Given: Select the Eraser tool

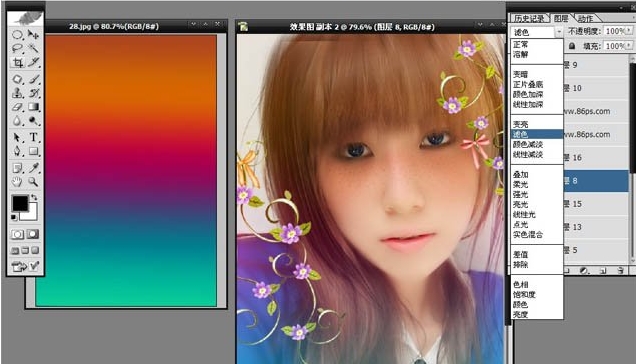Looking at the screenshot, I should tap(17, 107).
